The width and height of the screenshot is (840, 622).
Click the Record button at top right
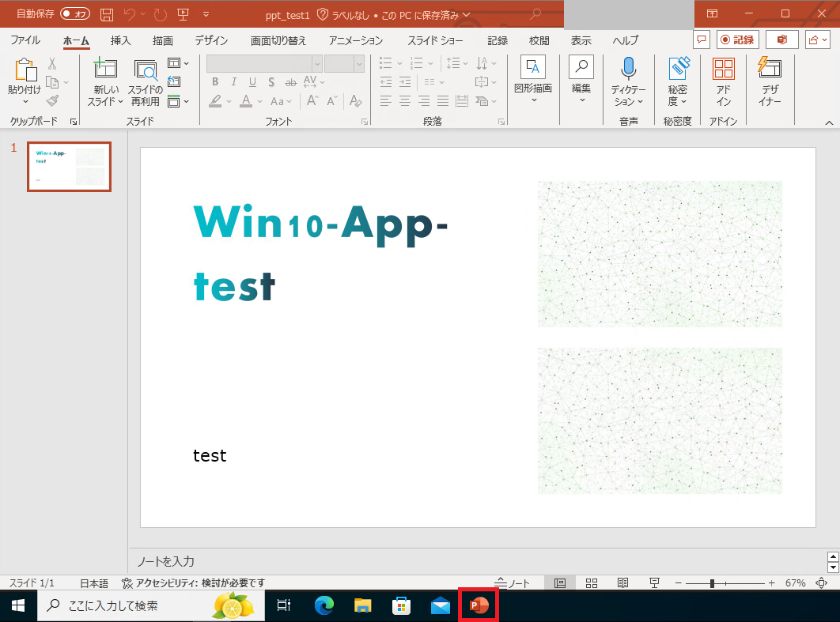click(737, 40)
